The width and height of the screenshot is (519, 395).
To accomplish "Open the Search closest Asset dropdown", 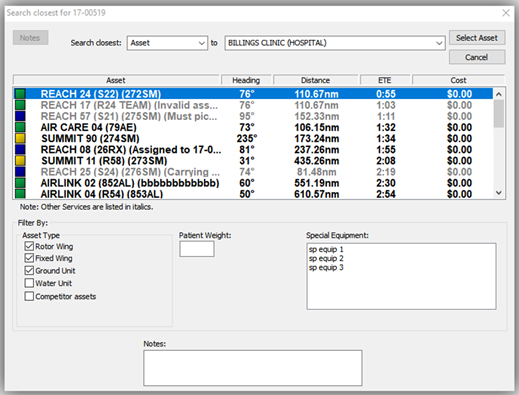I will pyautogui.click(x=167, y=43).
